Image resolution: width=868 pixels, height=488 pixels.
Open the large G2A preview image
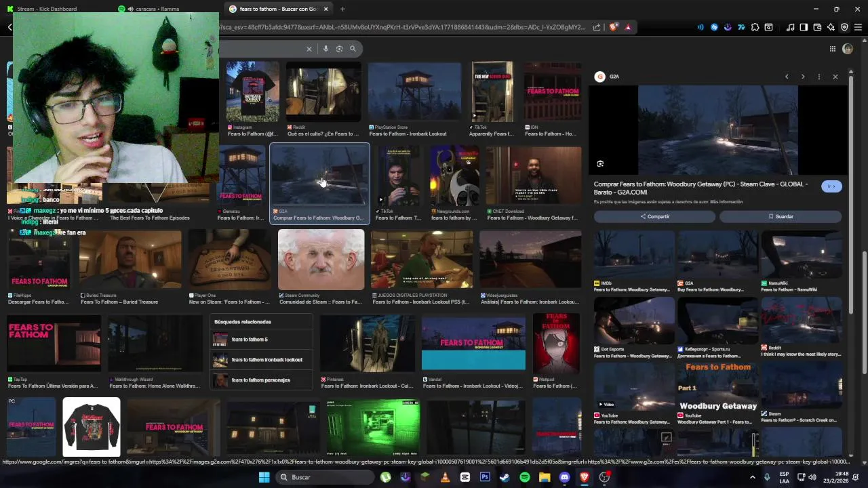point(717,130)
